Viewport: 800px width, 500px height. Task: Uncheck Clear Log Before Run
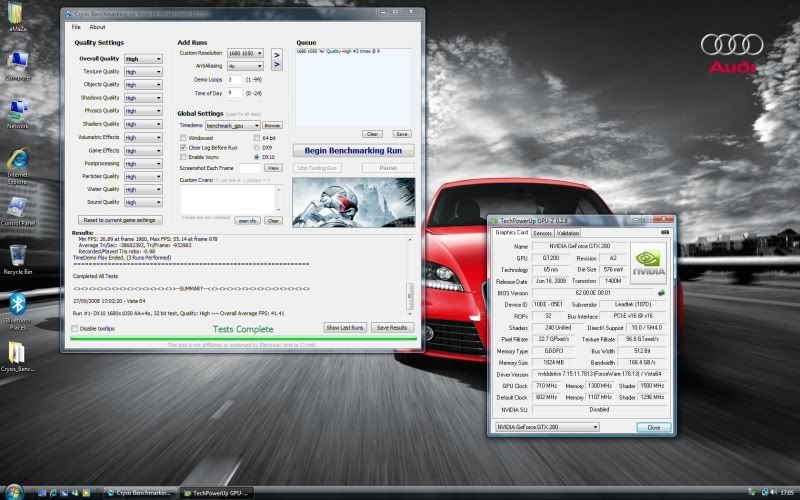182,147
